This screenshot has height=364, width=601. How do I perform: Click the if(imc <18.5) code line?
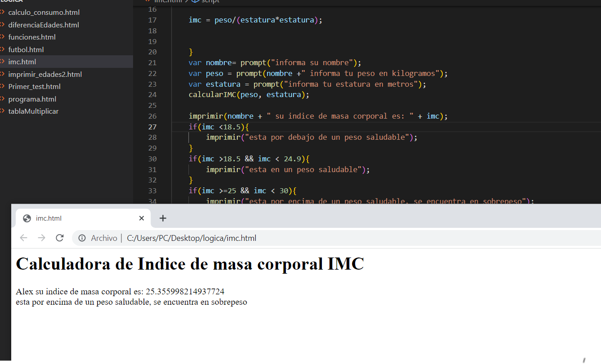tap(219, 127)
